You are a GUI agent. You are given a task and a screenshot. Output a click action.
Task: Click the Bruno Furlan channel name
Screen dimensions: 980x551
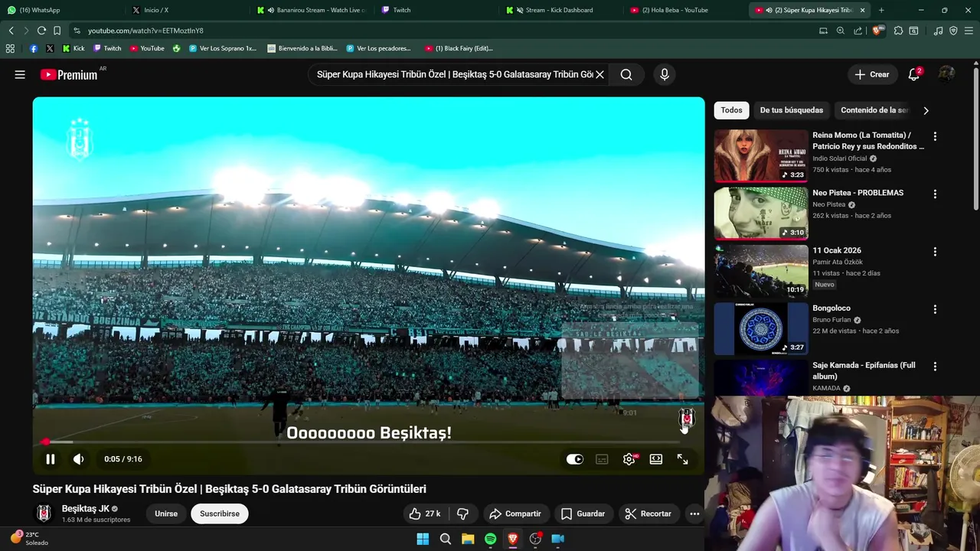(832, 320)
